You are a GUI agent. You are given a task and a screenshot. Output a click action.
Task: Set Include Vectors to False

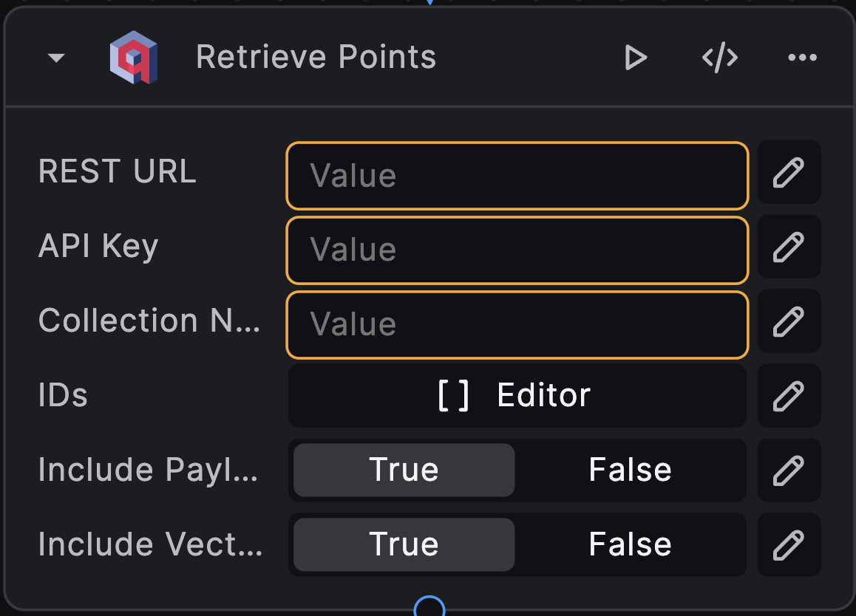tap(630, 544)
